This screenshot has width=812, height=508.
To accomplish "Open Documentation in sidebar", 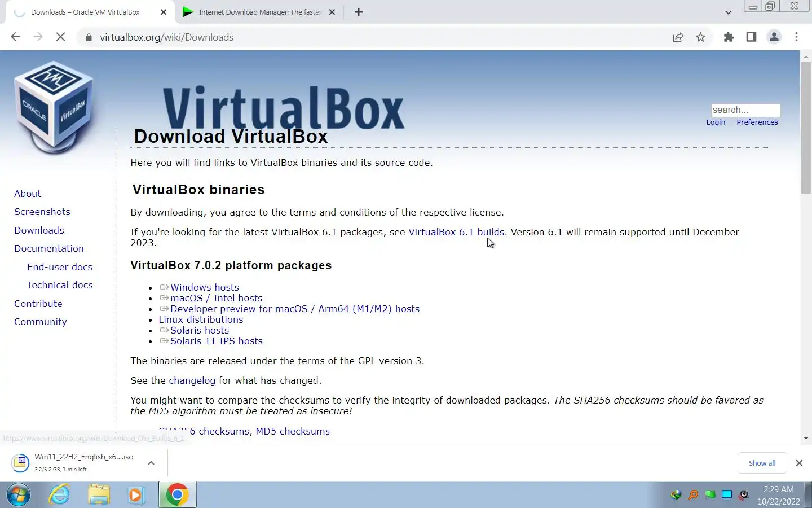I will (x=49, y=248).
